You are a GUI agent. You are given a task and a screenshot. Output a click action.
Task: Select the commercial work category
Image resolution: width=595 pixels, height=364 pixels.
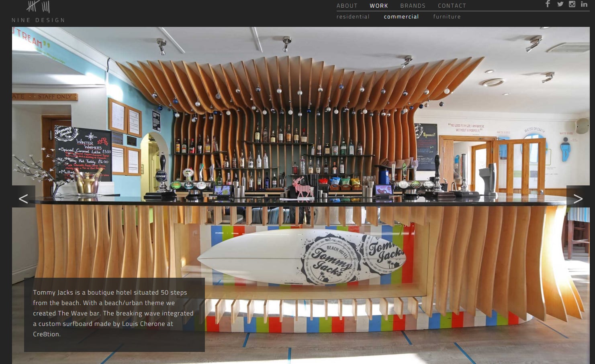tap(401, 16)
